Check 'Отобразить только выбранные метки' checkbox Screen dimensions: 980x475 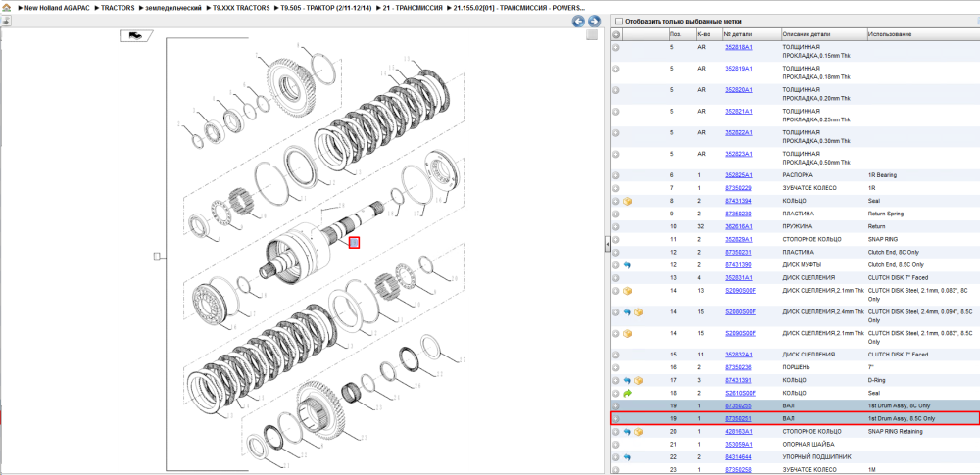point(618,22)
